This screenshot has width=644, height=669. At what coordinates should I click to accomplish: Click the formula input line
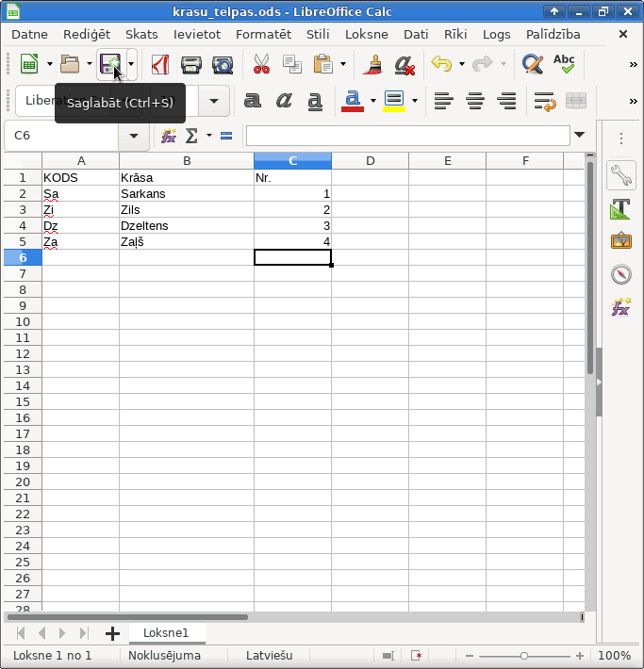point(408,136)
